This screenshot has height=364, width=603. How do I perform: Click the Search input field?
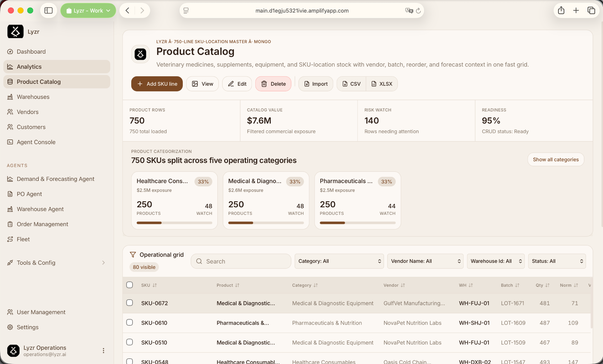click(x=241, y=261)
